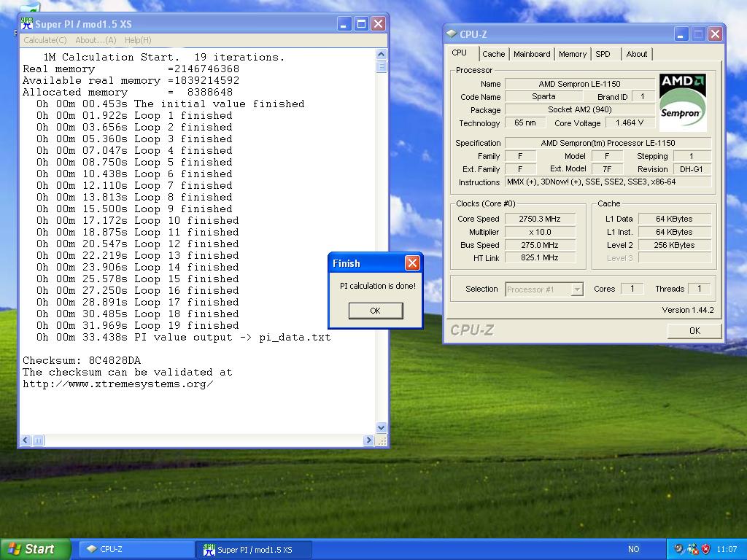This screenshot has width=747, height=560.
Task: Click the Technology value 65 nm
Action: click(525, 122)
